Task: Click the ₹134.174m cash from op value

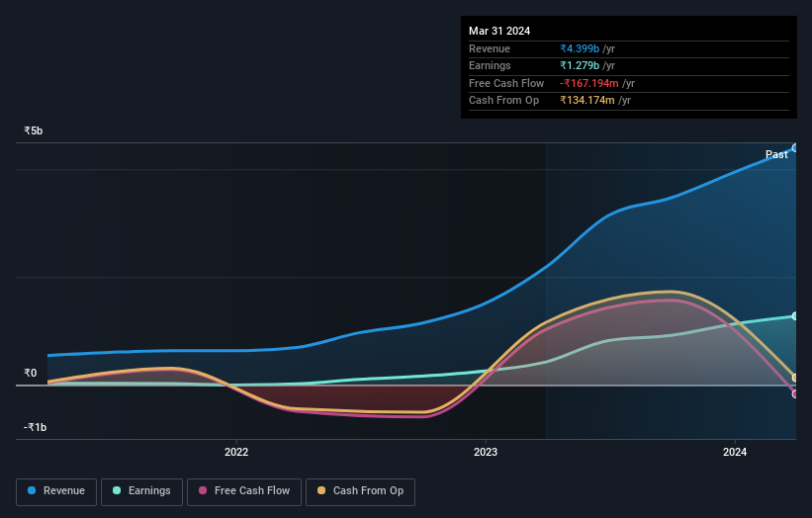Action: pyautogui.click(x=587, y=101)
